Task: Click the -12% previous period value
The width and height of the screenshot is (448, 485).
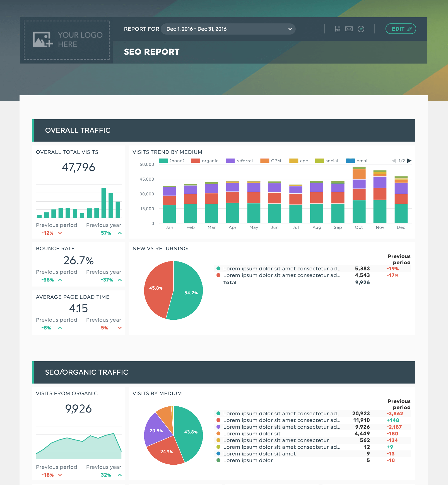Action: point(47,233)
